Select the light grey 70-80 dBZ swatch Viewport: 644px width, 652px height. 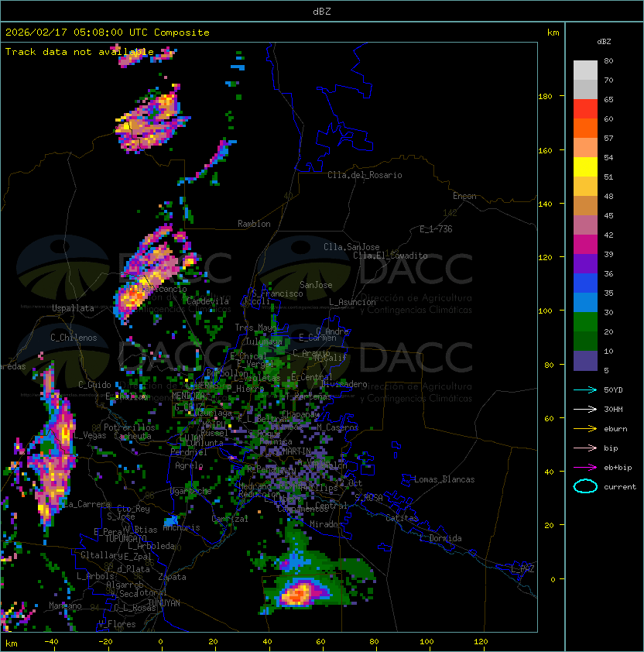(585, 70)
